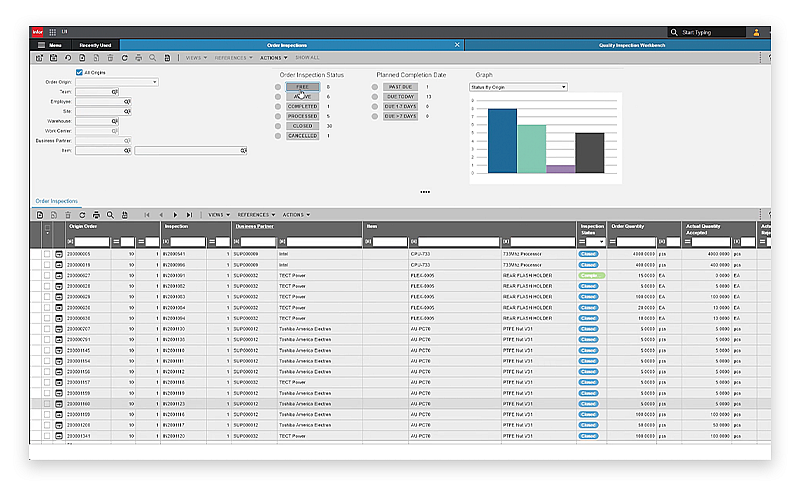Select the Past Due radio button

(375, 87)
